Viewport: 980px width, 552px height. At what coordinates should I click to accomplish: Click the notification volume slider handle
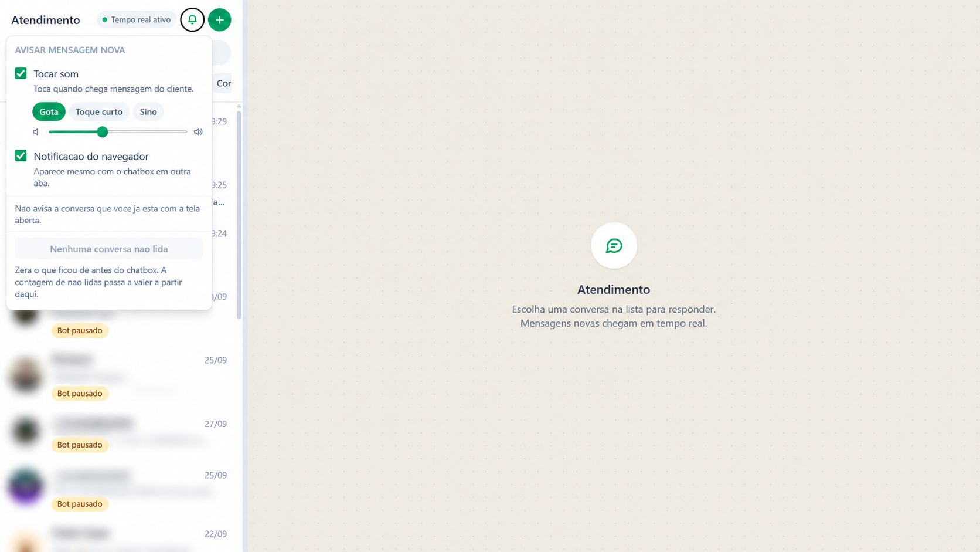coord(103,132)
